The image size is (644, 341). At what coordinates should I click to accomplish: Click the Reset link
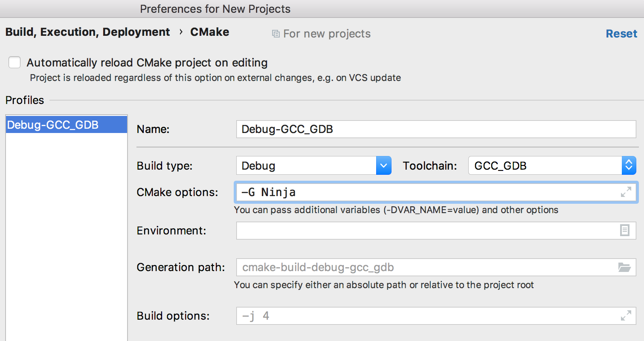[x=621, y=34]
